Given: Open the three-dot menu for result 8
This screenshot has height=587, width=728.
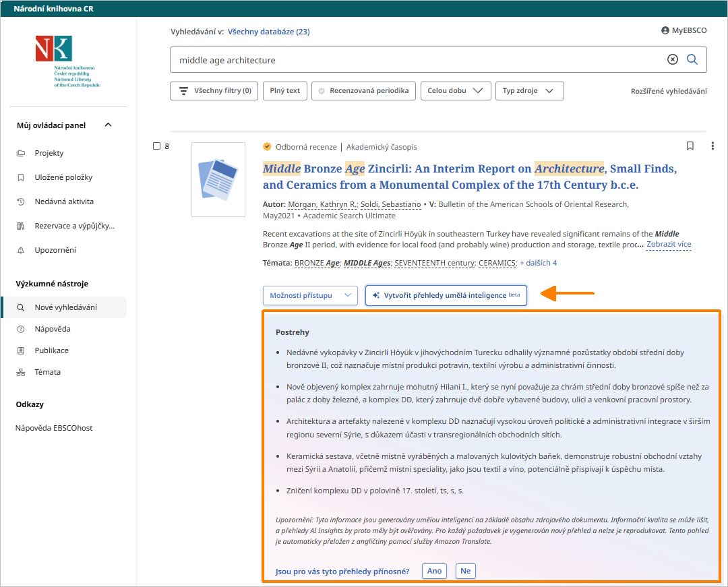Looking at the screenshot, I should point(712,146).
